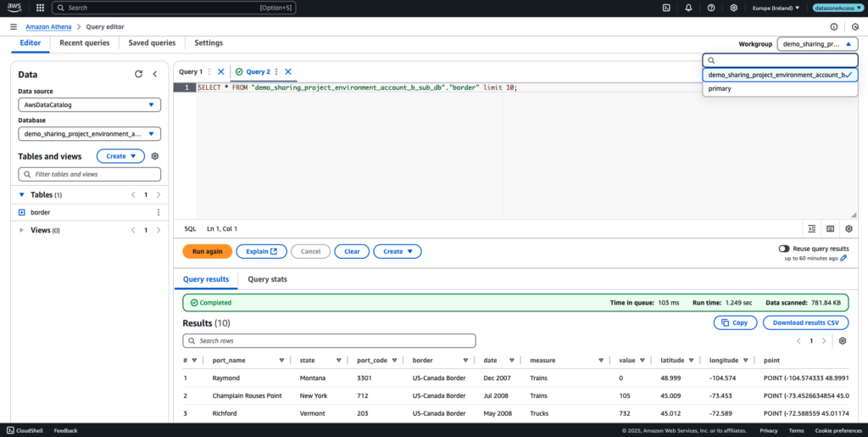Open the AWS services grid menu
The height and width of the screenshot is (437, 868).
(40, 8)
